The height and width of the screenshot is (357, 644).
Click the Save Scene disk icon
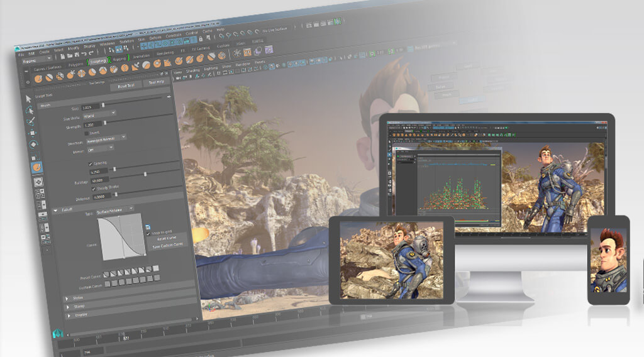tap(76, 55)
